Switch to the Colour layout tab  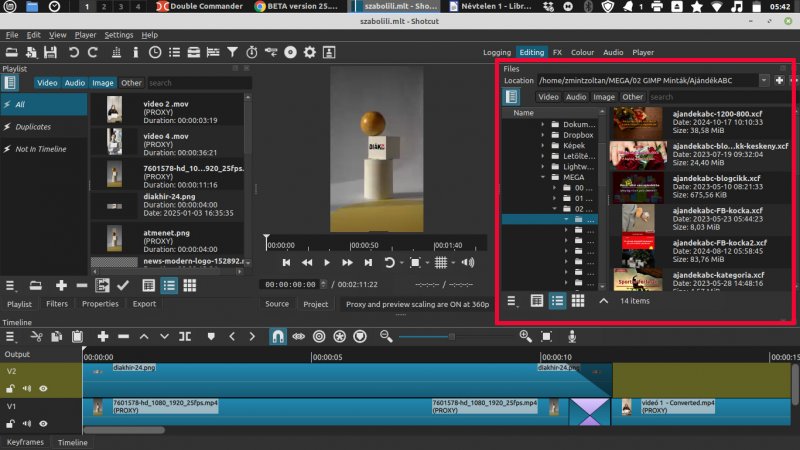[x=581, y=52]
